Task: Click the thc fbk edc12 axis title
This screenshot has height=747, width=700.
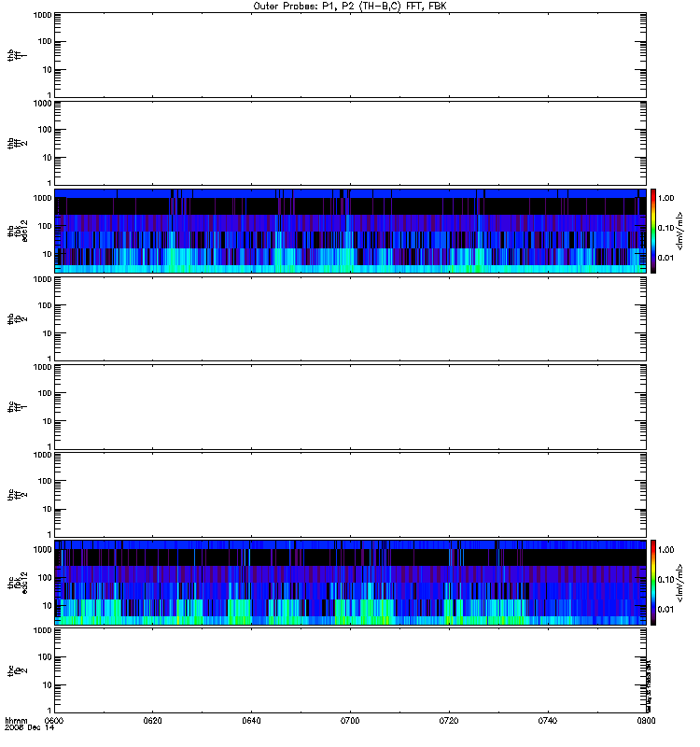Action: coord(18,583)
